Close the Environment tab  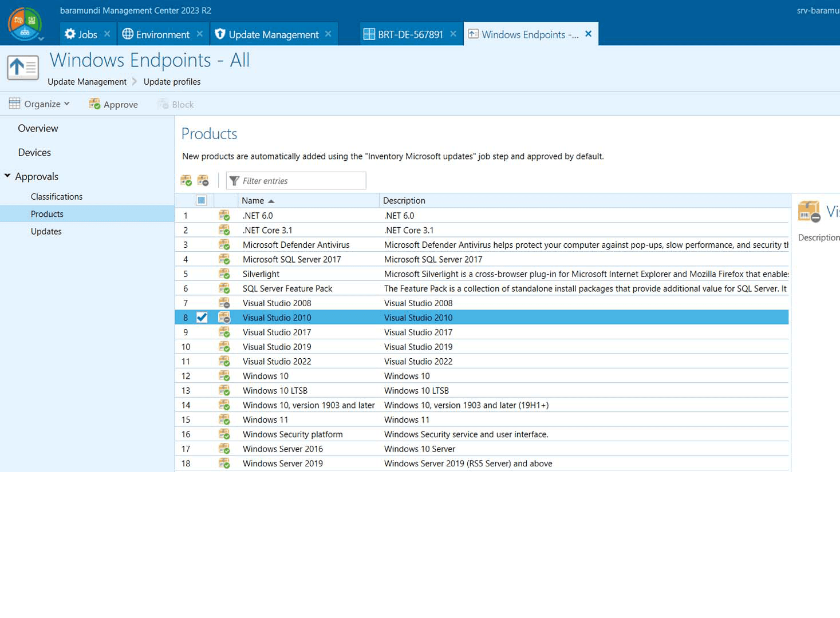(x=199, y=34)
